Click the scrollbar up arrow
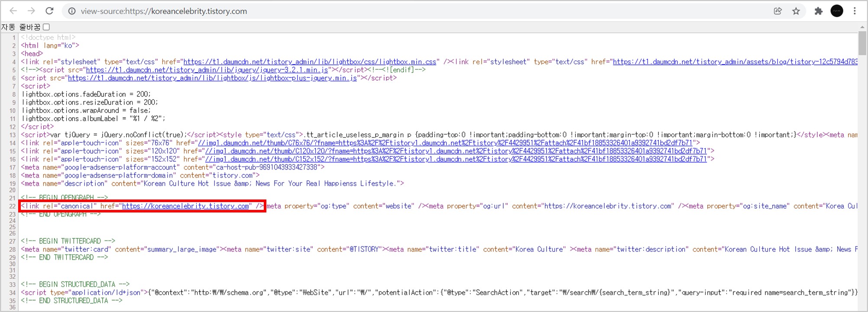 862,27
